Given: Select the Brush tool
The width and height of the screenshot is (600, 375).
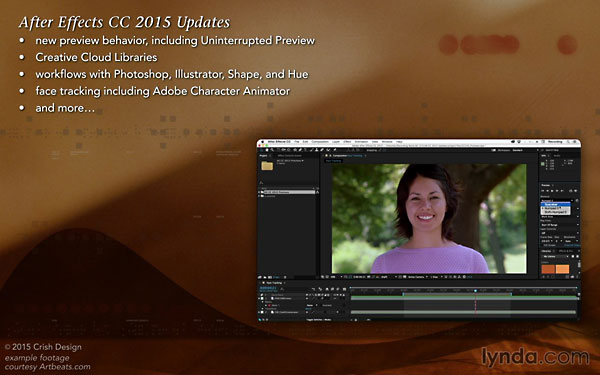Looking at the screenshot, I should tap(311, 150).
